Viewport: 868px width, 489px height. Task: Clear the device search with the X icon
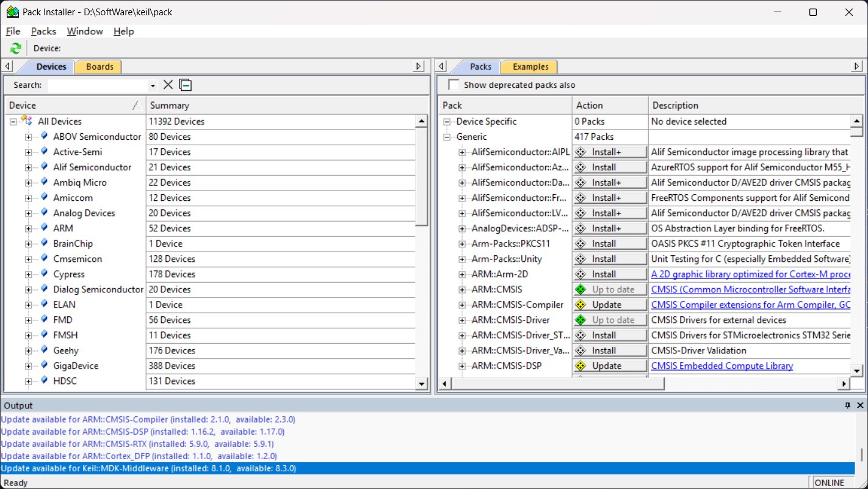coord(168,85)
